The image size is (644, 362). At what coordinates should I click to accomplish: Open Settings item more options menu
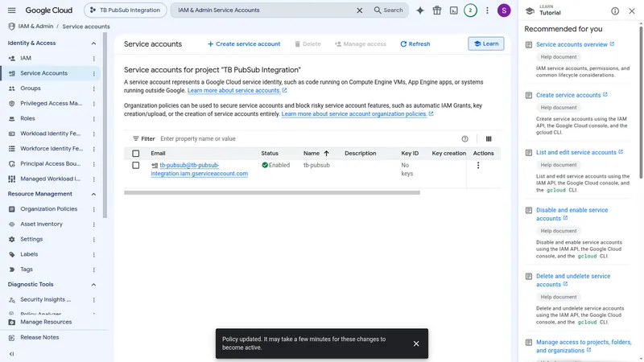(93, 240)
